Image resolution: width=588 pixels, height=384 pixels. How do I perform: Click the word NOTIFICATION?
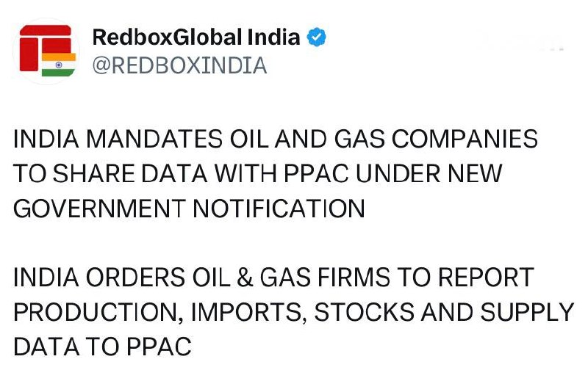coord(279,209)
